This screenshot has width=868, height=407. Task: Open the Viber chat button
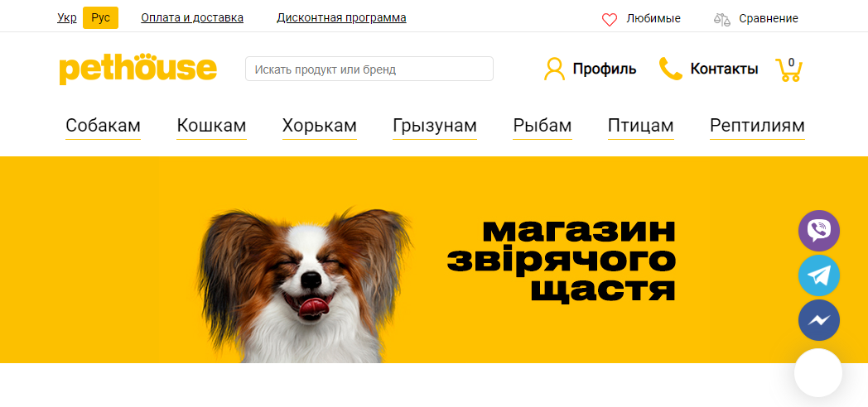[819, 231]
